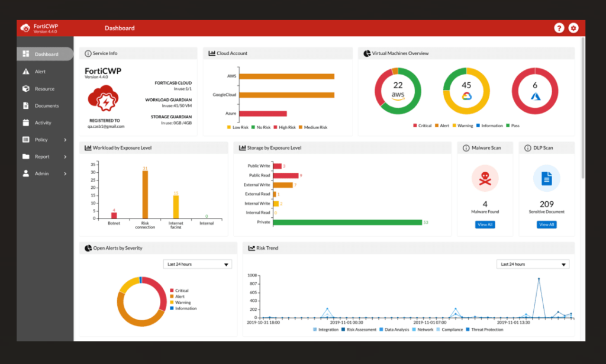
Task: Toggle High Risk legend in Cloud Account
Action: point(285,127)
